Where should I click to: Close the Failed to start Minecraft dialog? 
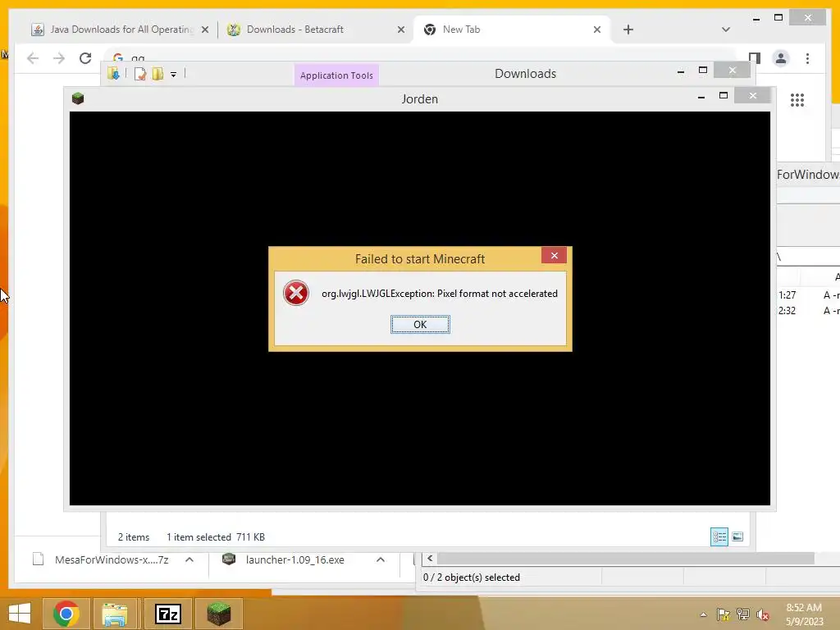[x=554, y=256]
